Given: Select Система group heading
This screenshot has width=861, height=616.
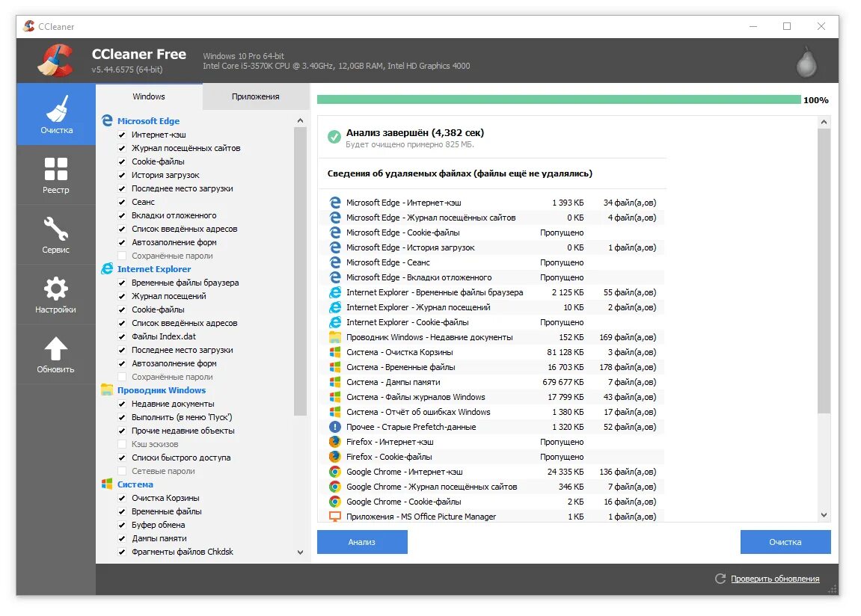Looking at the screenshot, I should 135,484.
